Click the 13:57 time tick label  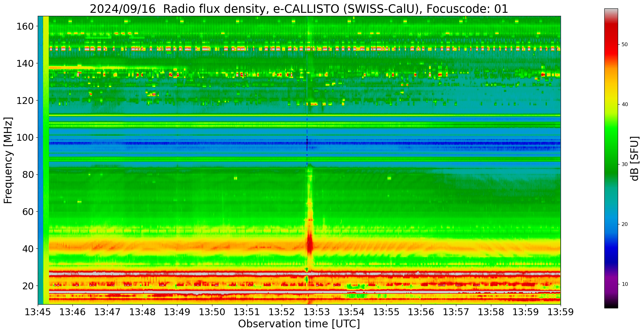pyautogui.click(x=456, y=312)
